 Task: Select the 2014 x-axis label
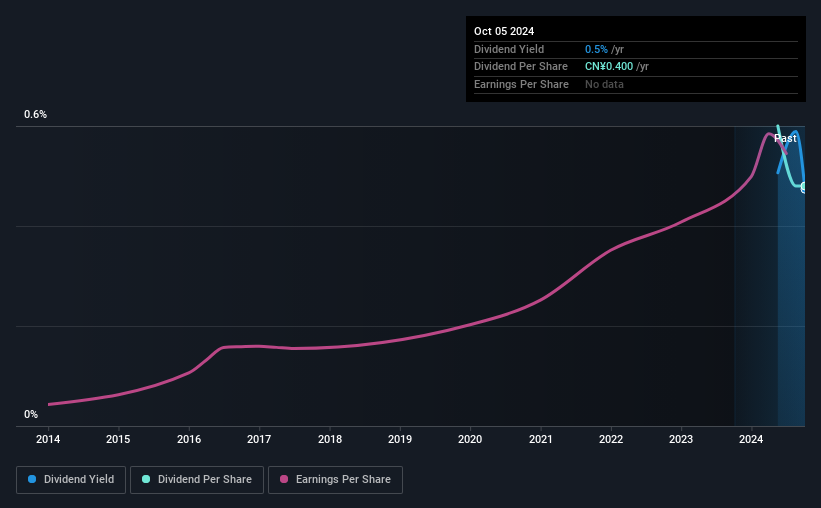tap(48, 439)
